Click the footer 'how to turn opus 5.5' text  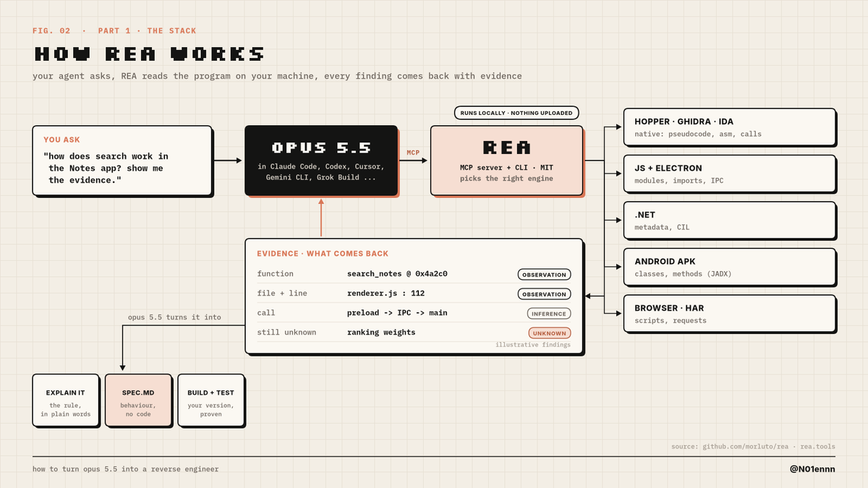click(125, 469)
